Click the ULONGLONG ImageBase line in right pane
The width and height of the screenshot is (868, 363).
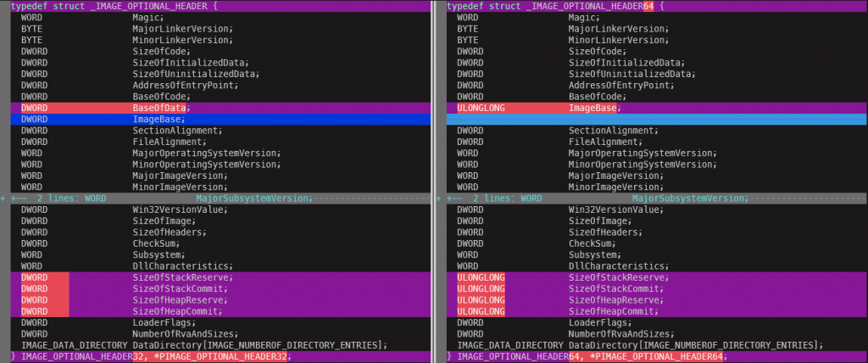(x=657, y=108)
